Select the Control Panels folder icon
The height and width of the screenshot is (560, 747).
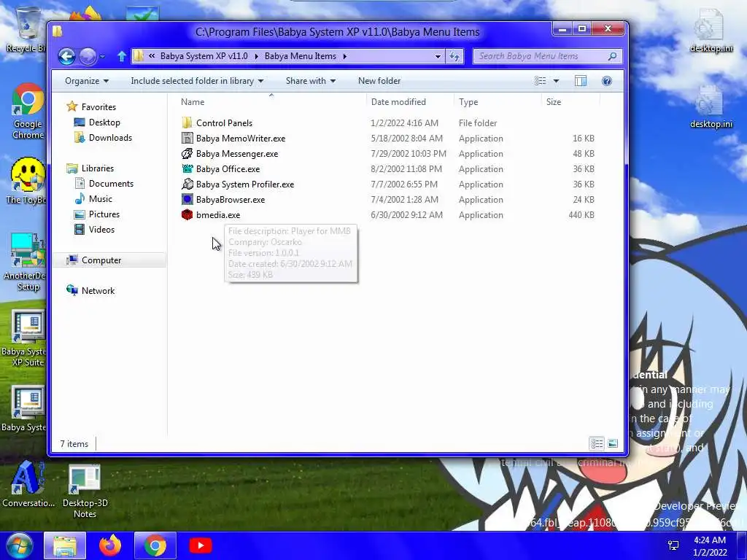(187, 122)
